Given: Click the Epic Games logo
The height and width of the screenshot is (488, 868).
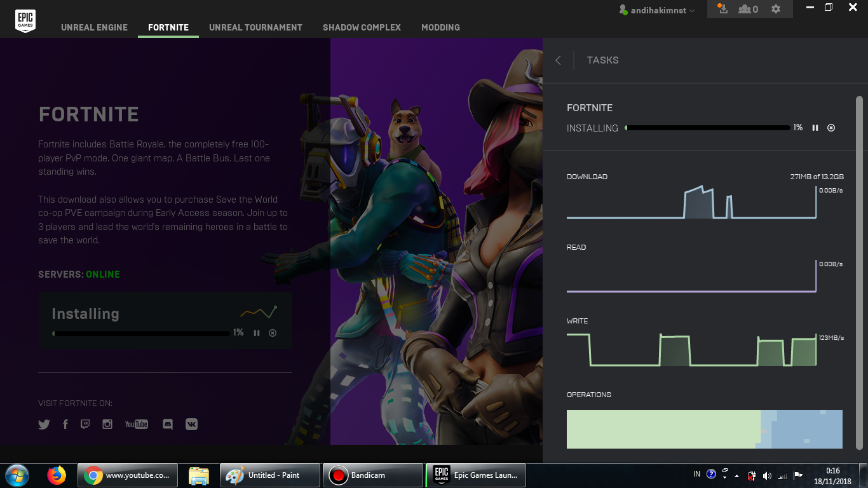Looking at the screenshot, I should pos(25,20).
